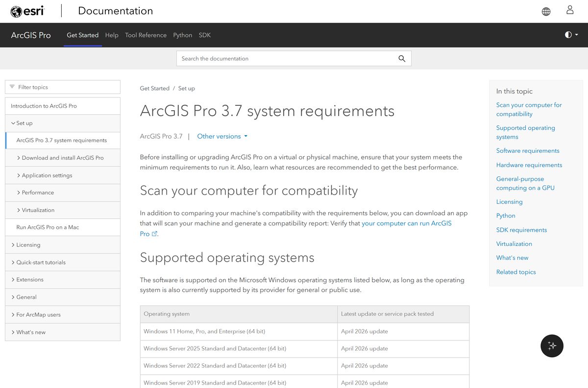
Task: Click Windows Server 2025 Standard and Datacenter cell
Action: pos(239,349)
